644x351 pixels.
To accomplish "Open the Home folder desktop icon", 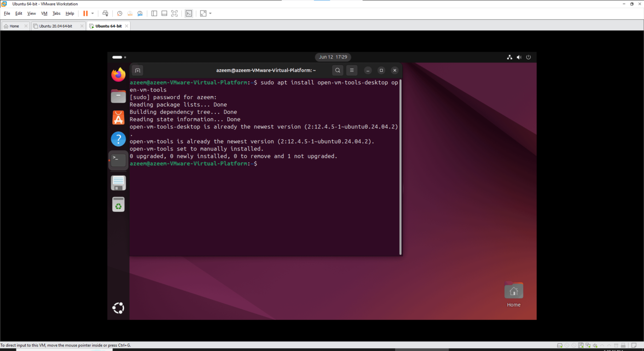I will tap(514, 294).
